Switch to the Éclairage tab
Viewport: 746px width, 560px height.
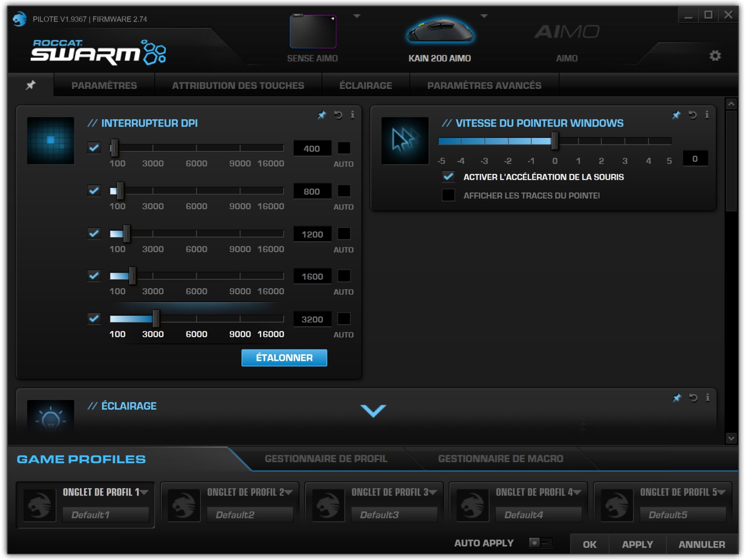366,85
